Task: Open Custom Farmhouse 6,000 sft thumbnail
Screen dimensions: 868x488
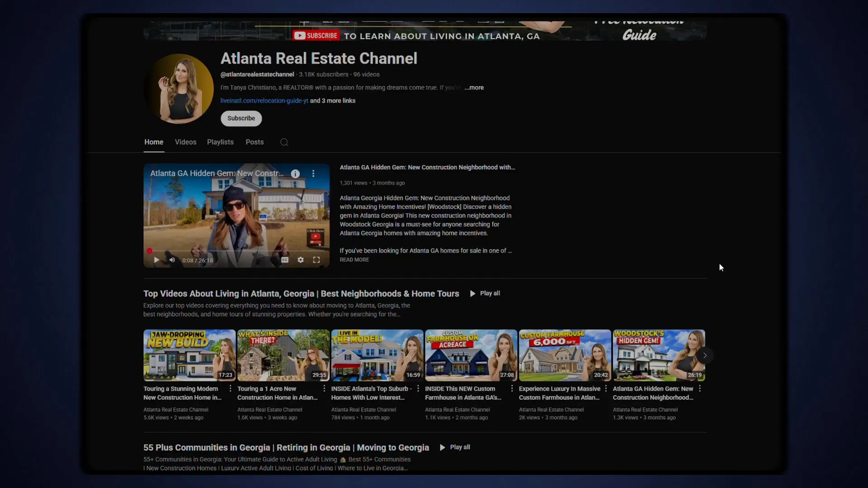Action: (x=565, y=355)
